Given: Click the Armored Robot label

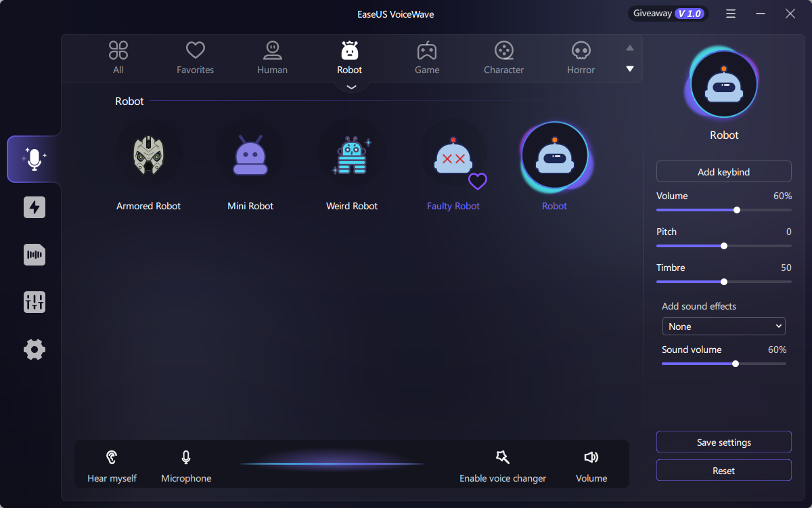Looking at the screenshot, I should (149, 206).
